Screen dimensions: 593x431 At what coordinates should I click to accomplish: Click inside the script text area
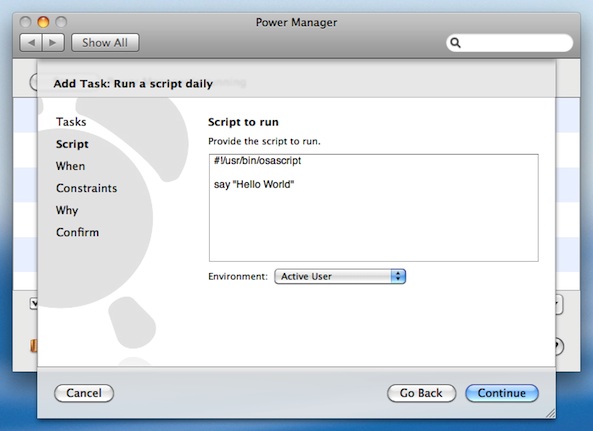374,208
